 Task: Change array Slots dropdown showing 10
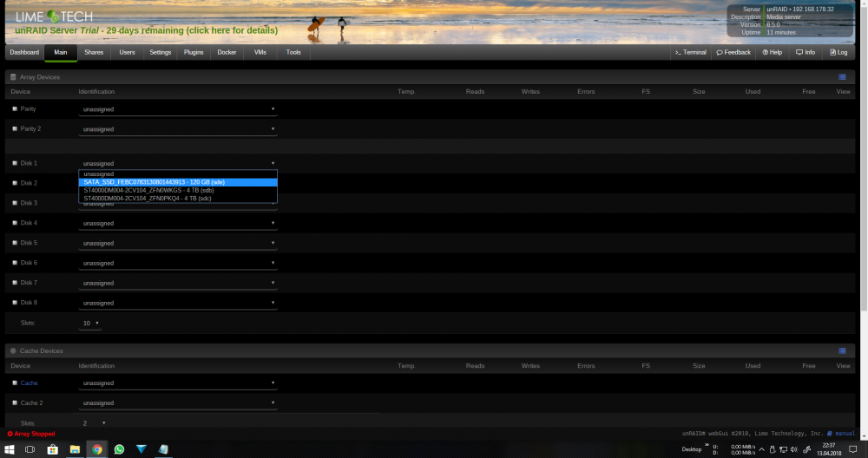coord(90,323)
